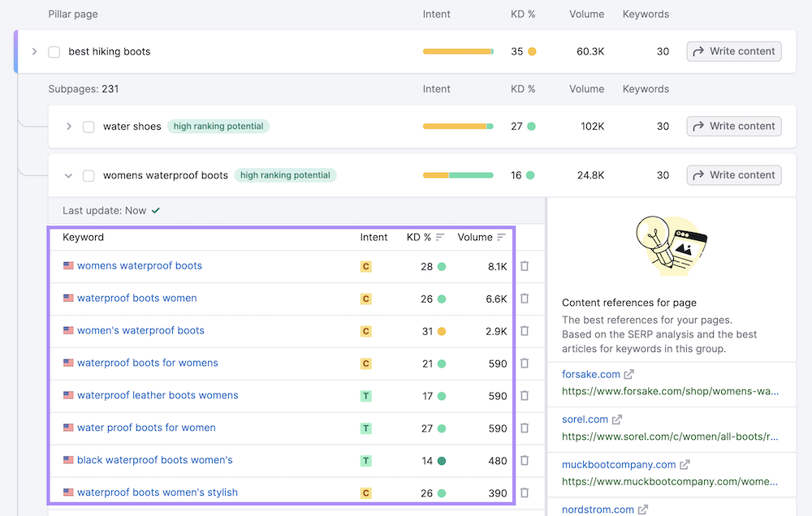
Task: Open keyword link 'black waterproof boots women's'
Action: click(x=155, y=459)
